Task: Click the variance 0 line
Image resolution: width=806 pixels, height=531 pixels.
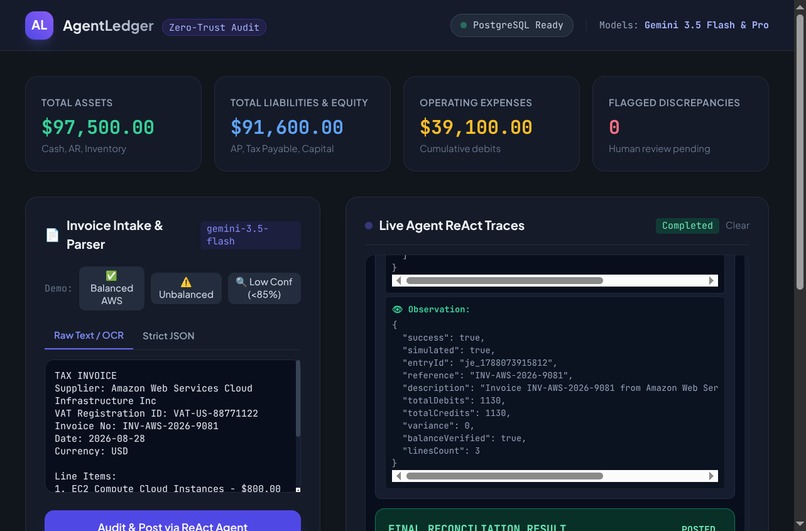Action: click(x=438, y=426)
